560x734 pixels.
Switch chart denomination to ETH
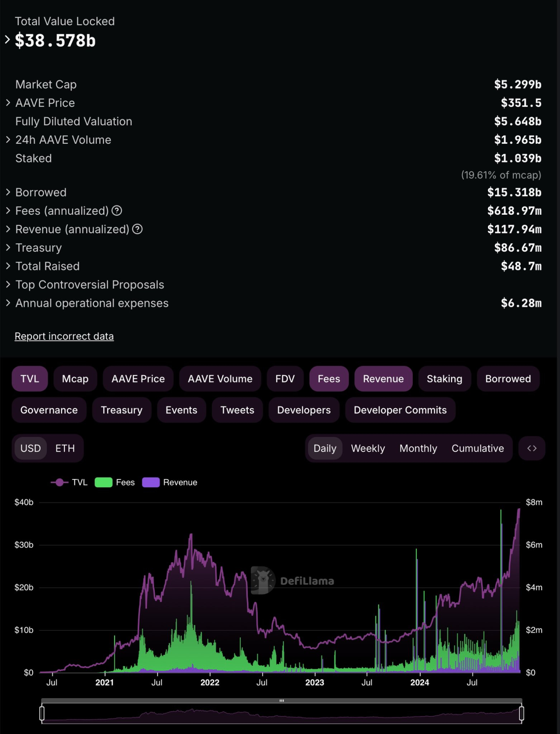tap(65, 448)
